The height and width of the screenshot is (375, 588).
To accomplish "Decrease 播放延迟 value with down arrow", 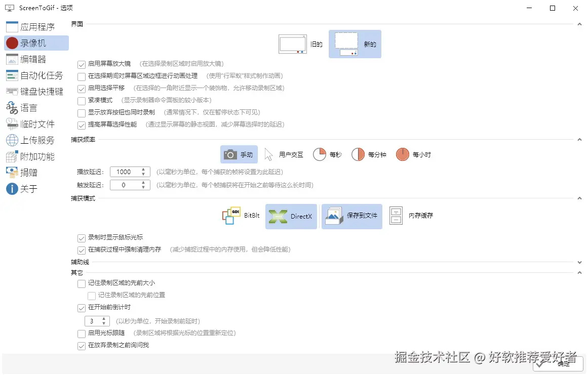I will tap(143, 174).
